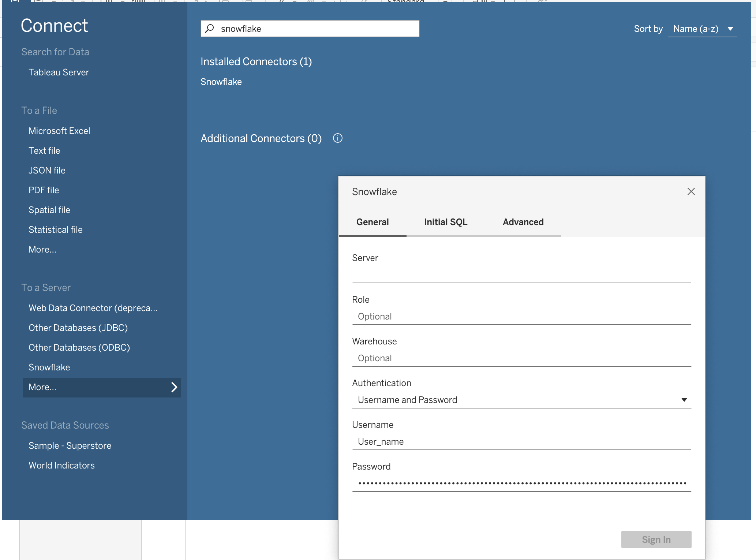Expand the More... server connectors arrow
Viewport: 756px width, 560px height.
[x=174, y=387]
